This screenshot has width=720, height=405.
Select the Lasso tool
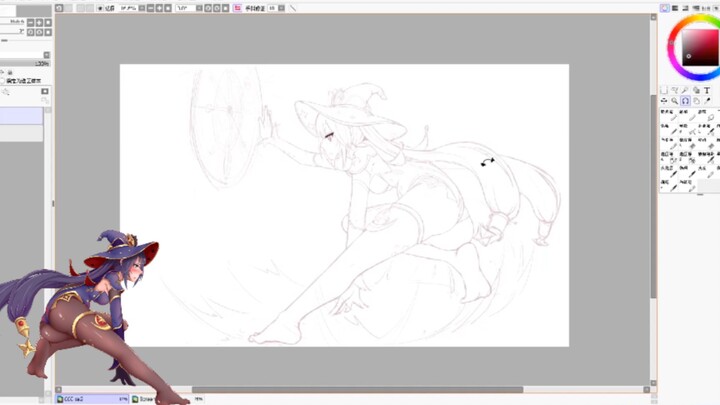(x=675, y=90)
